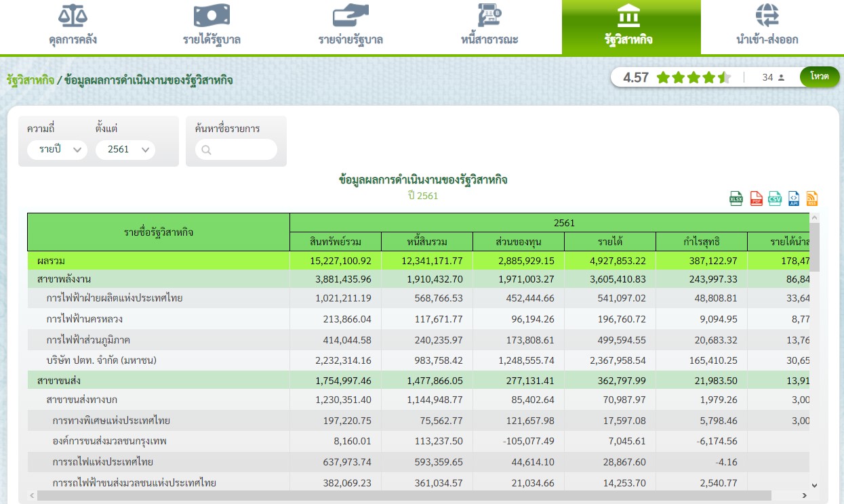Export table as PDF file
Viewport: 844px width, 504px height.
[x=756, y=198]
